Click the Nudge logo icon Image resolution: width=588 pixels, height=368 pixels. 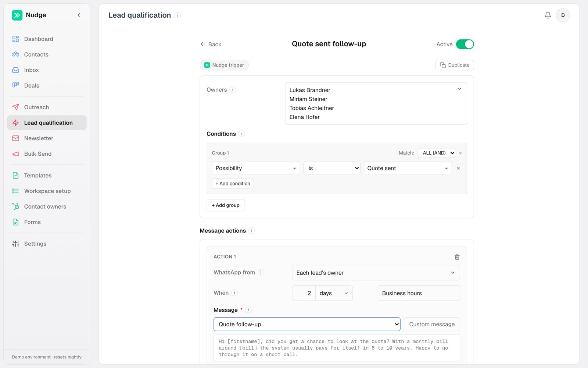17,15
